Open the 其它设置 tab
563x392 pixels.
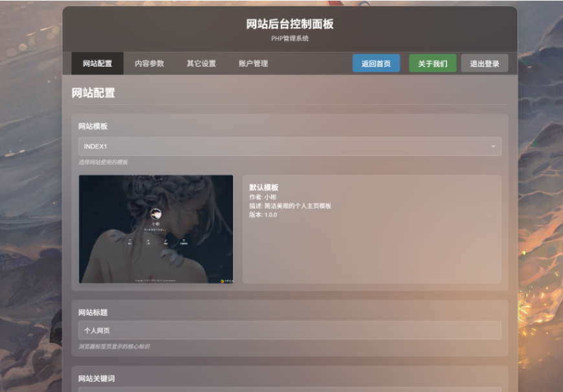(201, 63)
